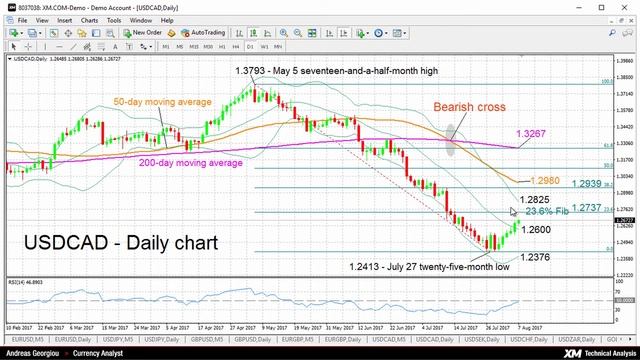Select the D1 daily timeframe
Image resolution: width=640 pixels, height=360 pixels.
pyautogui.click(x=250, y=47)
